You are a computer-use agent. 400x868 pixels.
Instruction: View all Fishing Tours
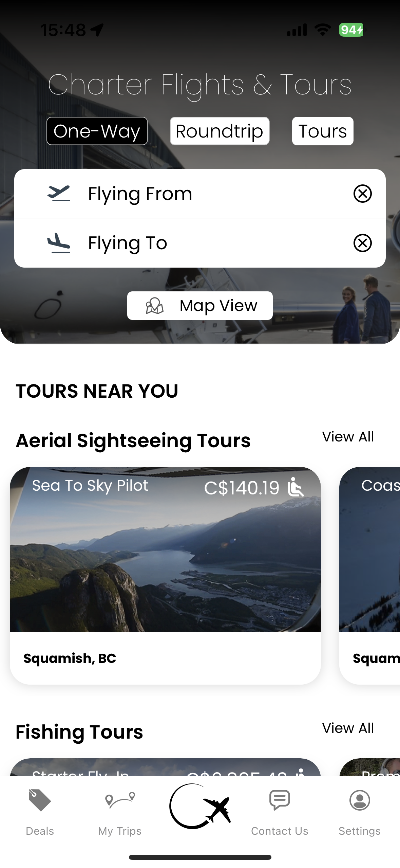tap(348, 728)
